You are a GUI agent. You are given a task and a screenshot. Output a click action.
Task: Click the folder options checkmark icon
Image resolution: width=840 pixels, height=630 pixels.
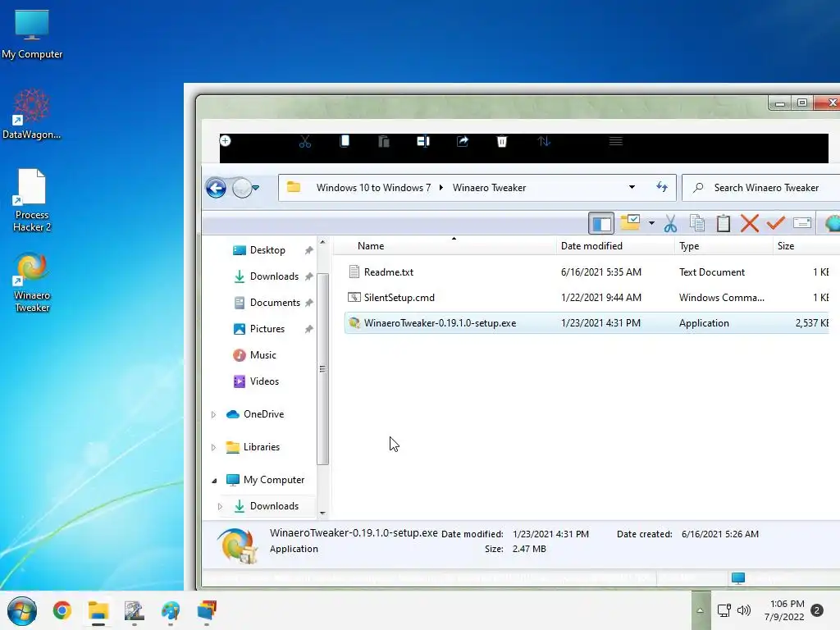pyautogui.click(x=631, y=222)
